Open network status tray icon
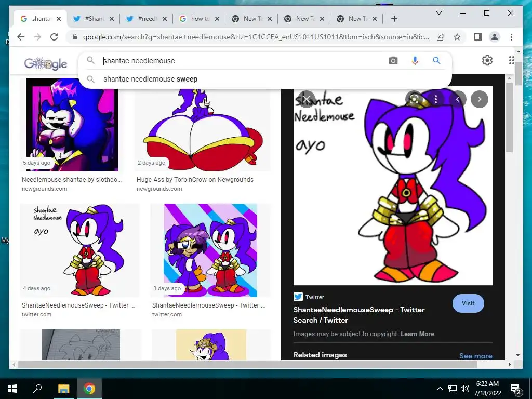This screenshot has height=399, width=532. coord(453,389)
